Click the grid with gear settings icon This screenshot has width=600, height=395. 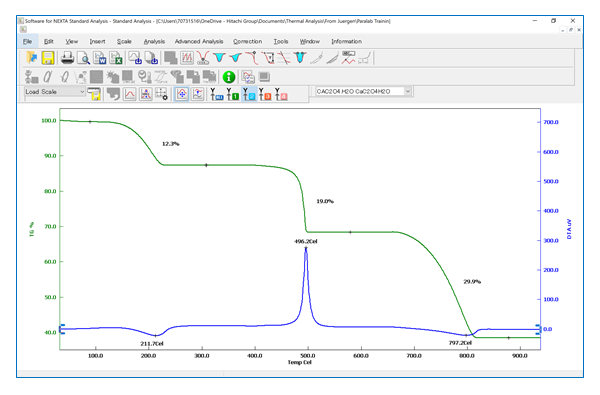tap(161, 94)
